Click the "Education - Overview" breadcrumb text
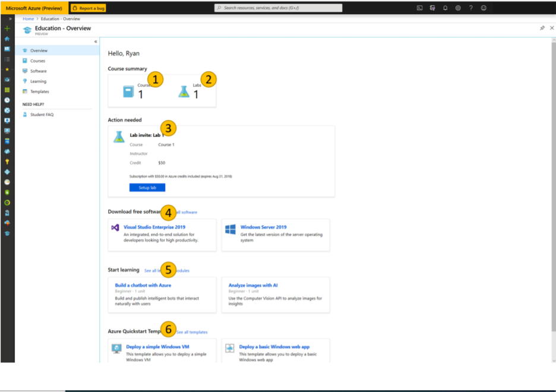The image size is (556, 392). tap(60, 19)
